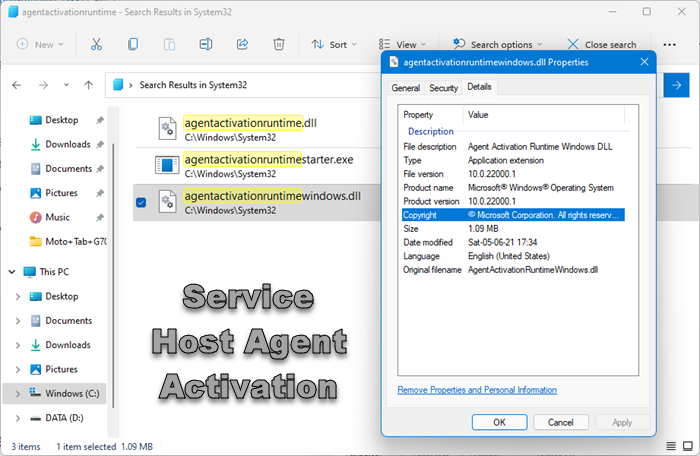Switch to the General tab
This screenshot has height=456, width=700.
[x=405, y=88]
